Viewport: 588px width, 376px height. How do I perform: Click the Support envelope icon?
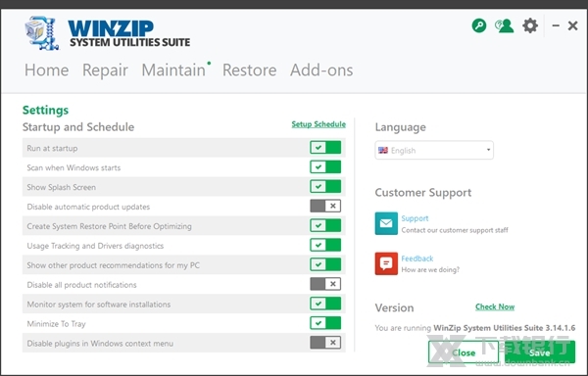386,223
